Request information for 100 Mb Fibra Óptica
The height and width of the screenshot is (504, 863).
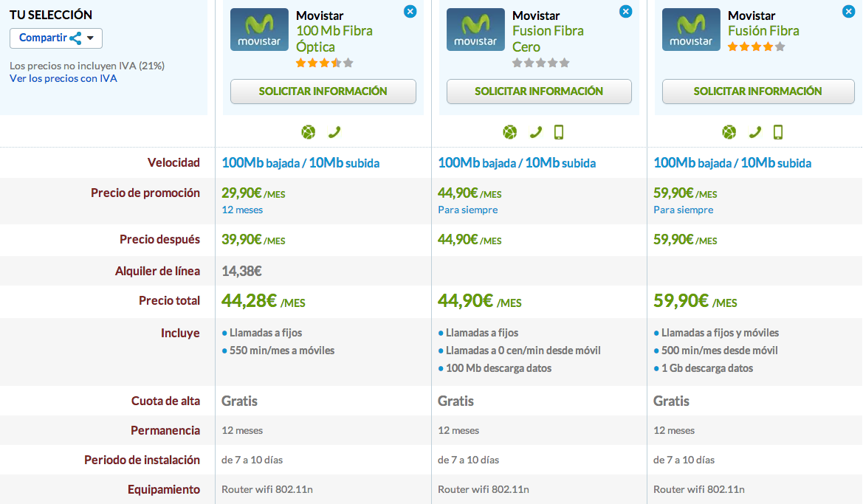[x=323, y=92]
